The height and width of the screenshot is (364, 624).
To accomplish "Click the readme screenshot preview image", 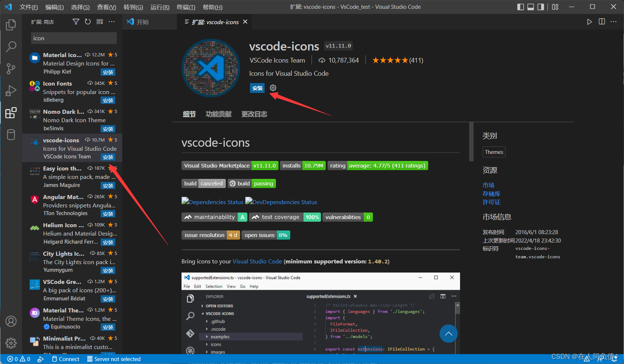I will click(x=321, y=313).
